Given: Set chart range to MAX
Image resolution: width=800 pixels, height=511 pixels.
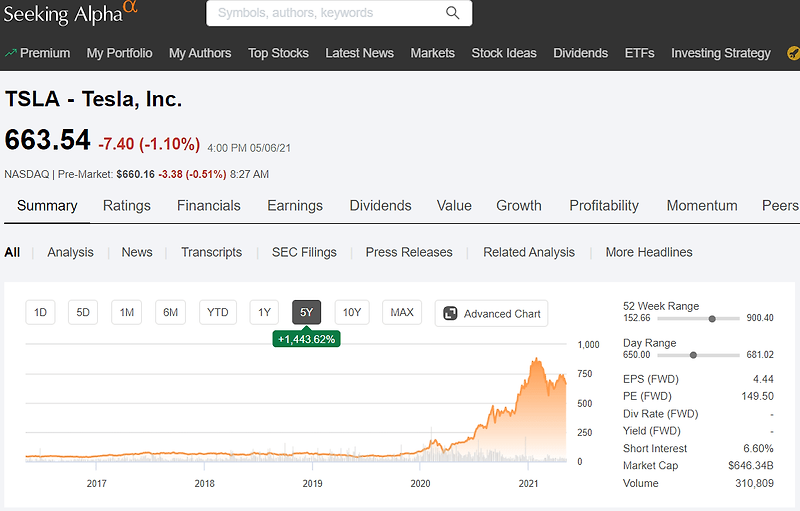Looking at the screenshot, I should point(402,312).
